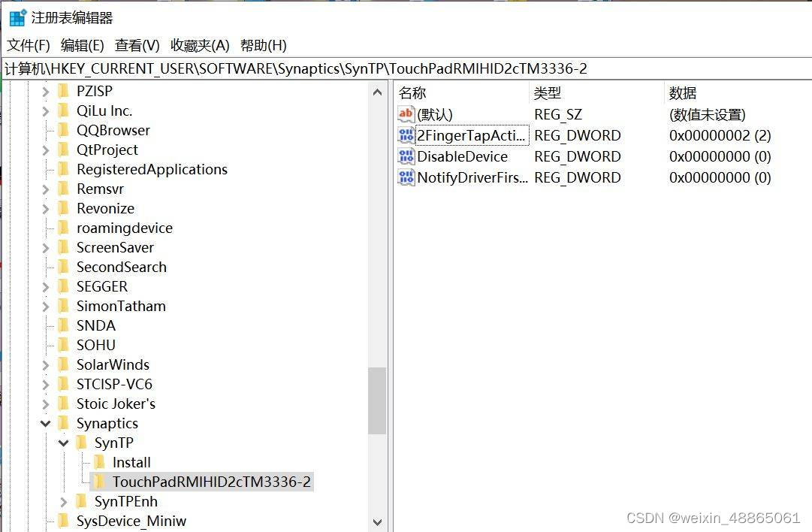Click the Install folder icon

pos(100,463)
